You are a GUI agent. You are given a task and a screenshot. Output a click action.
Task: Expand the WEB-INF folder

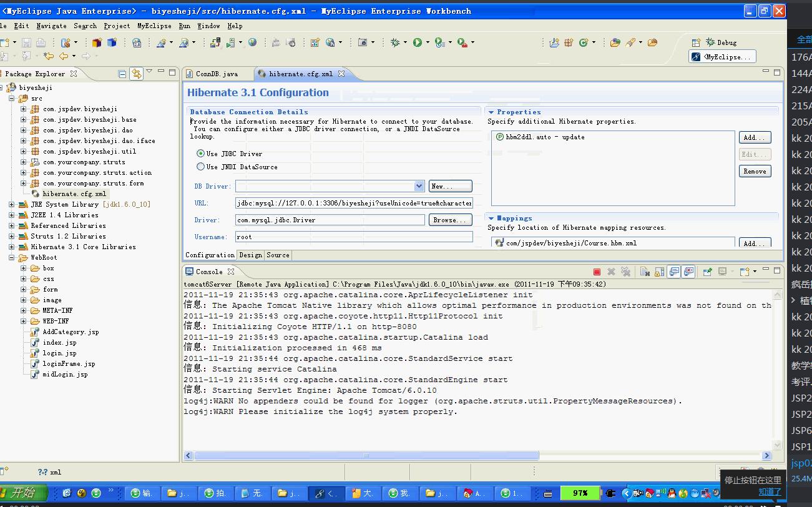[24, 321]
